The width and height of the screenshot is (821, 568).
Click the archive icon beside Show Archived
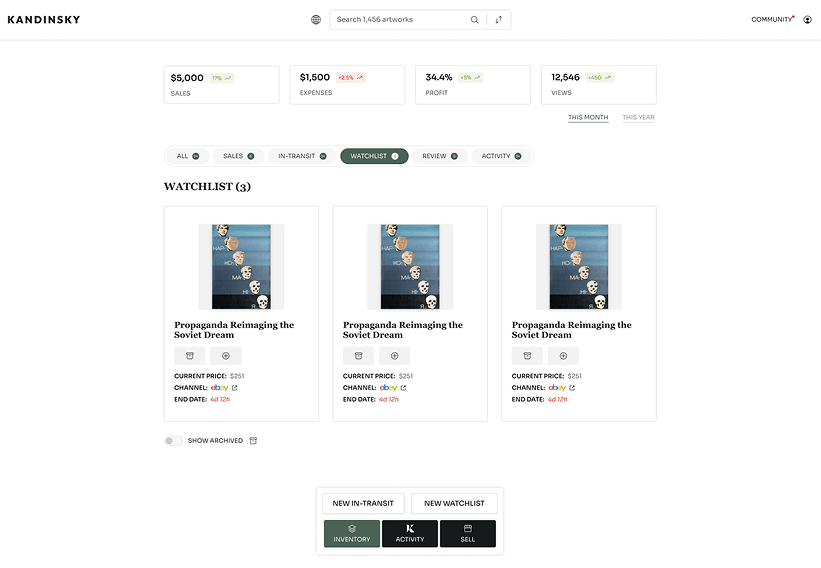pos(253,440)
